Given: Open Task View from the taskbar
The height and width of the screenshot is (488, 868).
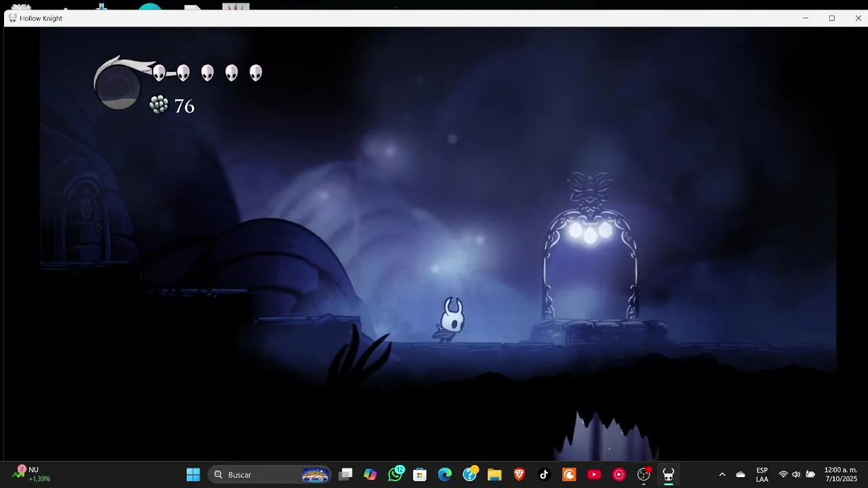Looking at the screenshot, I should point(346,474).
